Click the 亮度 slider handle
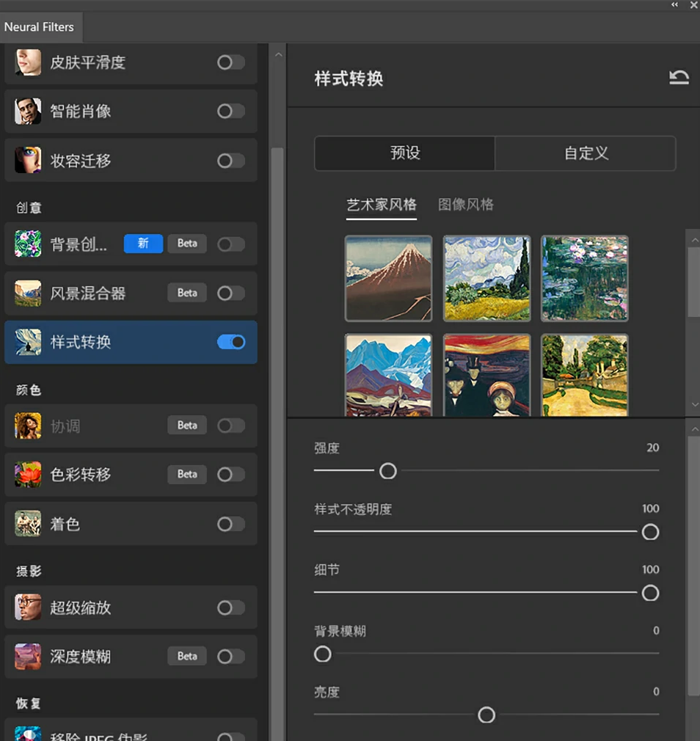The width and height of the screenshot is (700, 741). (486, 715)
